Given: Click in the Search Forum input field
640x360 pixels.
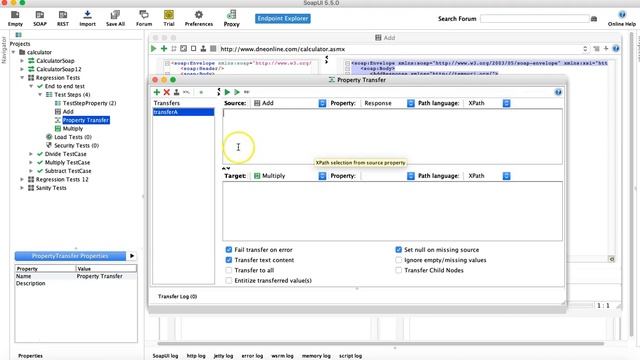Looking at the screenshot, I should (534, 18).
